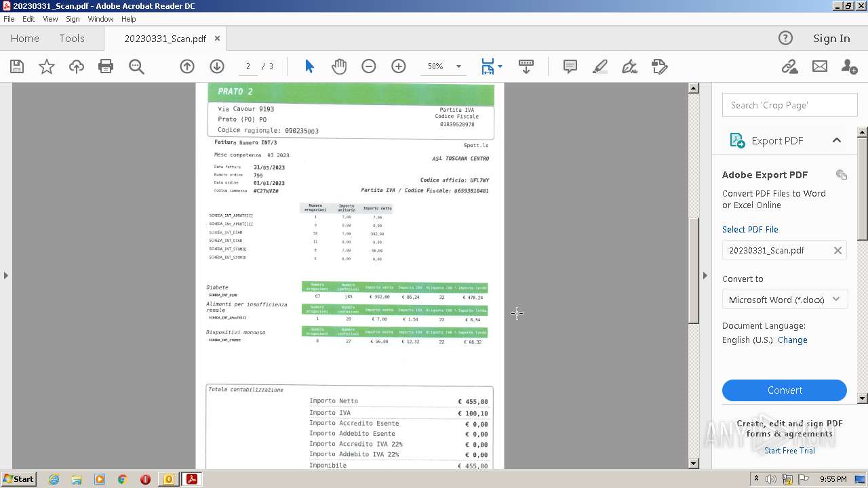Click Change document language link
868x488 pixels.
pyautogui.click(x=793, y=340)
